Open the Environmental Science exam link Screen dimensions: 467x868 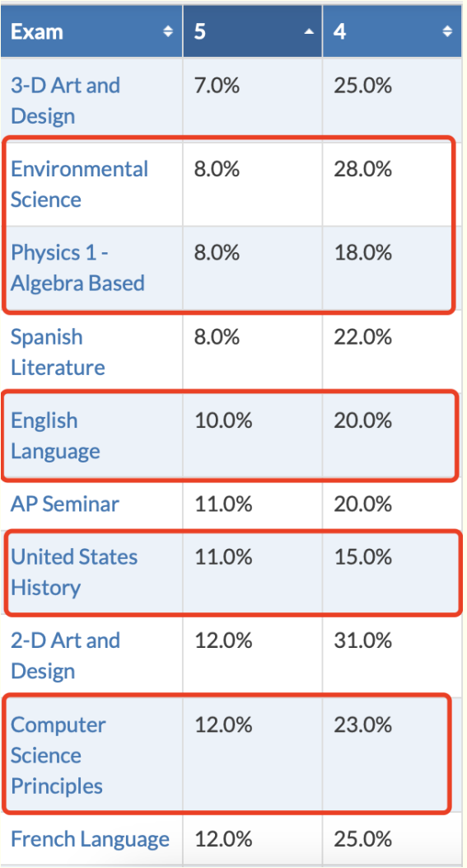click(x=79, y=184)
